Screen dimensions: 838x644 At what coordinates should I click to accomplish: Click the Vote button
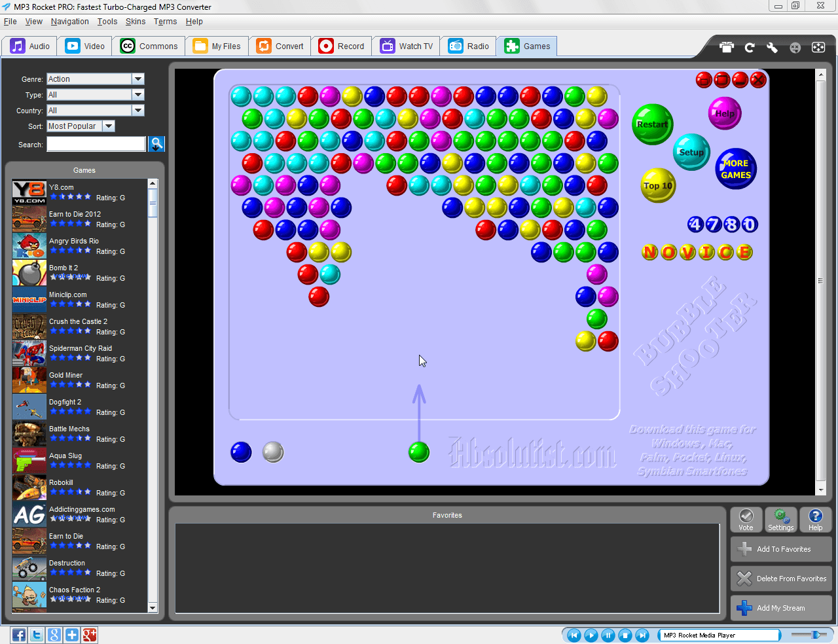746,520
